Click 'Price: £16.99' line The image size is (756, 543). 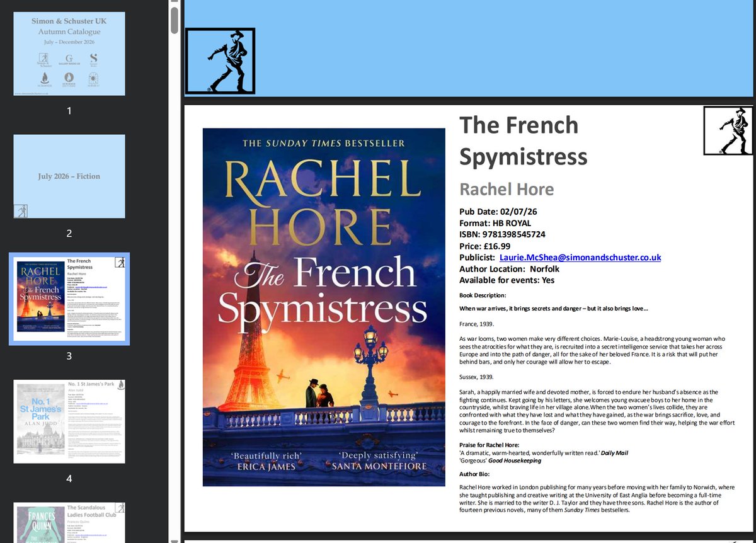485,246
